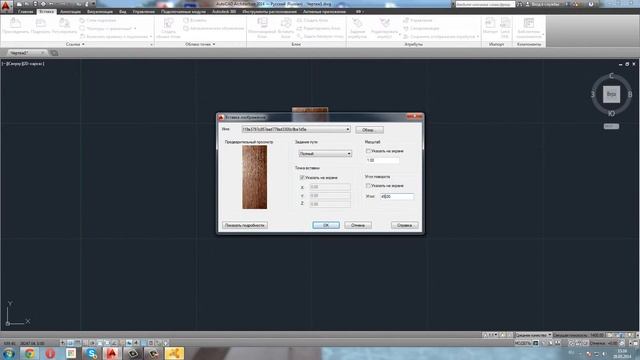The width and height of the screenshot is (640, 360).
Task: Switch to the Визуализация ribbon tab
Action: click(100, 12)
